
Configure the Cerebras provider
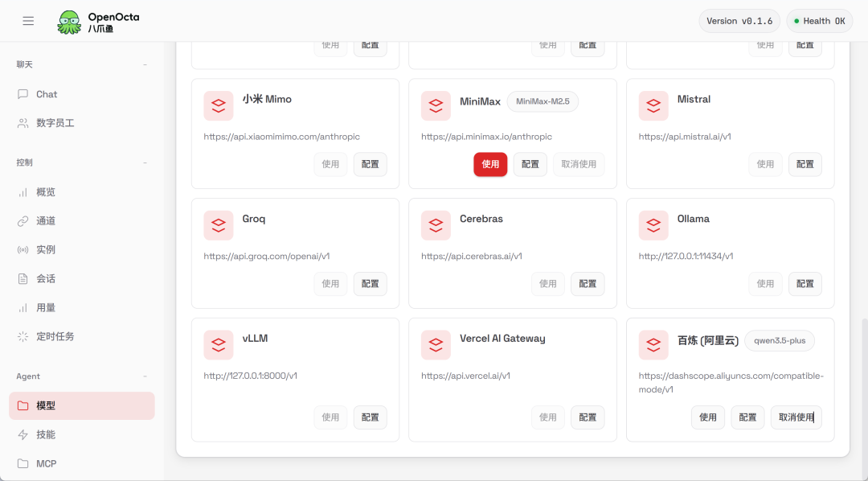pyautogui.click(x=588, y=284)
